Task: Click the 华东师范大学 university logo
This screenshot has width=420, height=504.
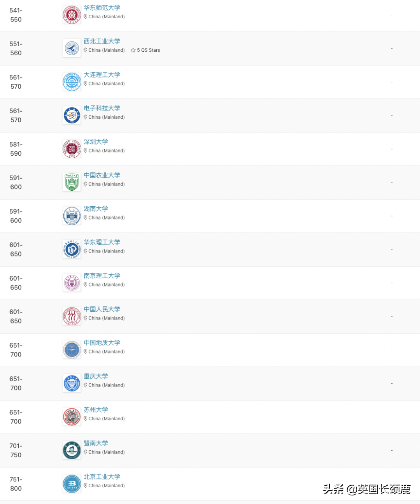Action: [x=72, y=15]
